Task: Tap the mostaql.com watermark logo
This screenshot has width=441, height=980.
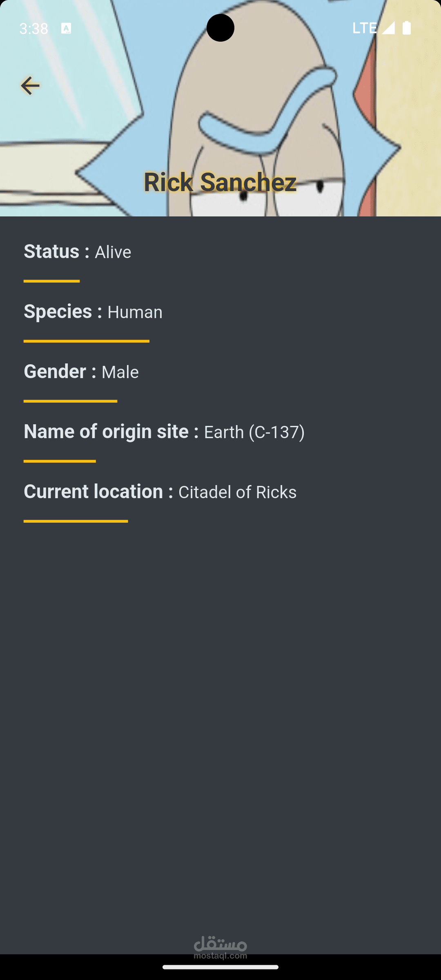Action: coord(220,947)
